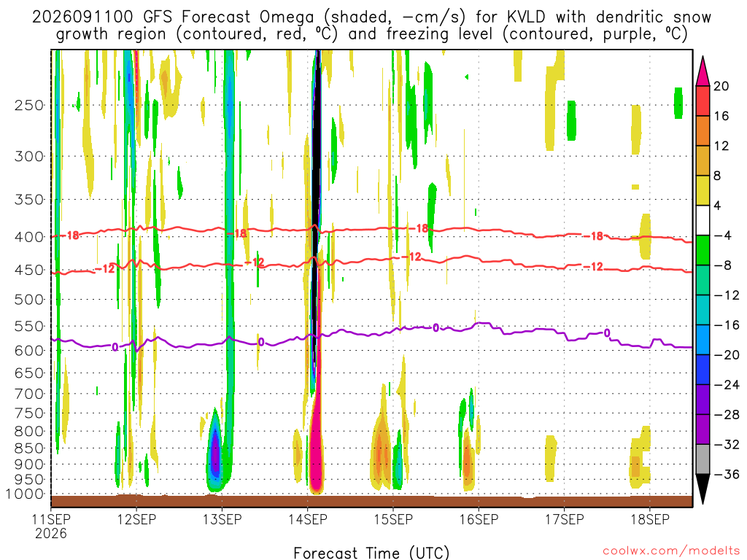
Task: Click the 250 pressure level label
Action: click(29, 105)
